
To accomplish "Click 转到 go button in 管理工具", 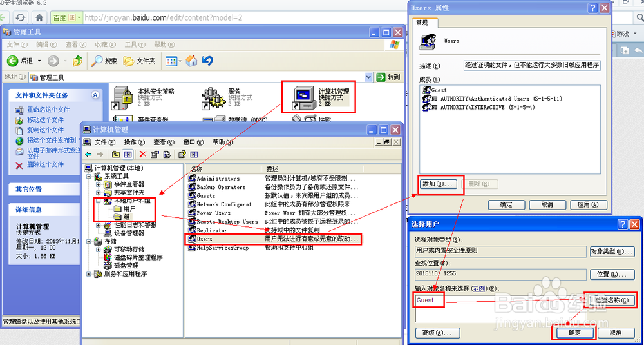I will [388, 77].
